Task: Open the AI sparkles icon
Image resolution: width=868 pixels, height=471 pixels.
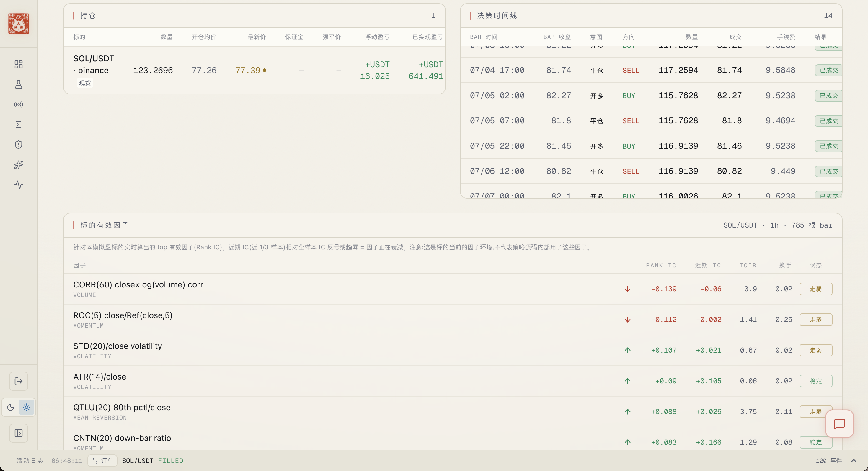Action: [x=19, y=165]
